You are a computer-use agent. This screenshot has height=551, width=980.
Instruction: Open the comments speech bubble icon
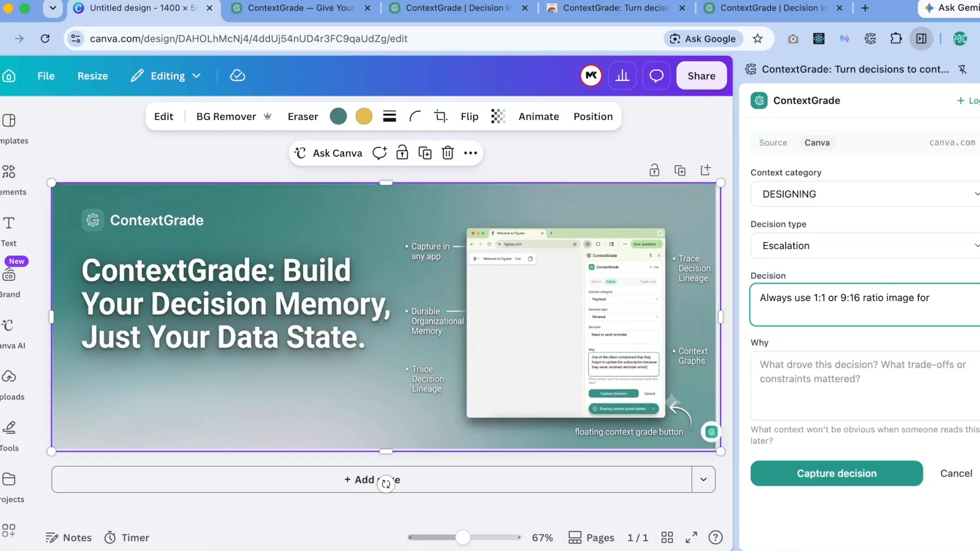tap(656, 76)
